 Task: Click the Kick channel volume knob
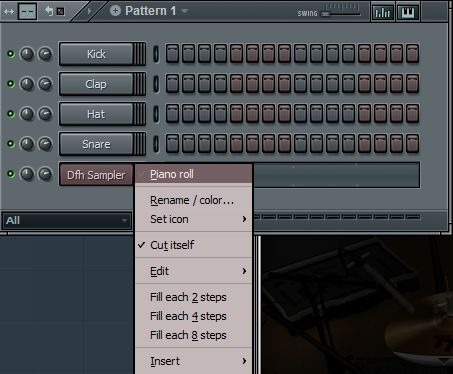point(27,54)
